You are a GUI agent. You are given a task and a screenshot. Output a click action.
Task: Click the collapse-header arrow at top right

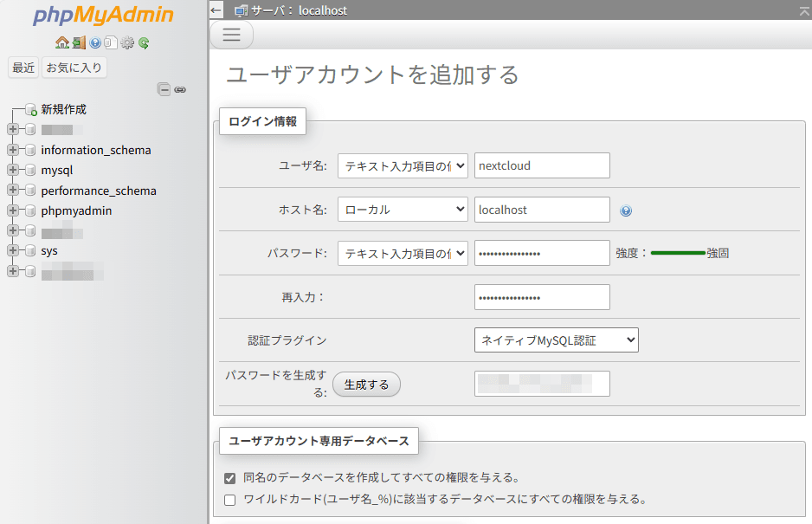tap(804, 11)
